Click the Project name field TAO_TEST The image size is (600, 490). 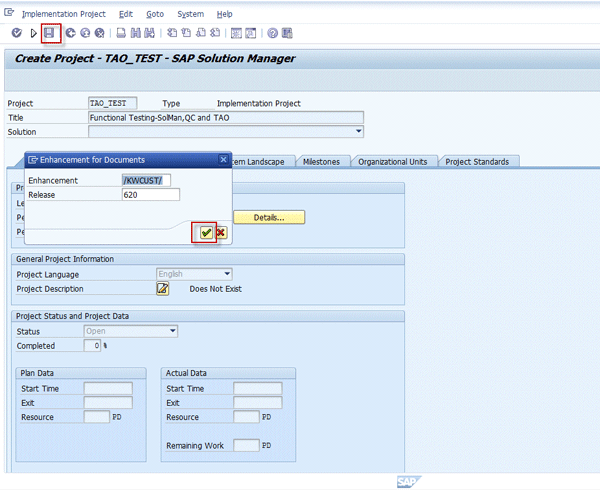112,103
